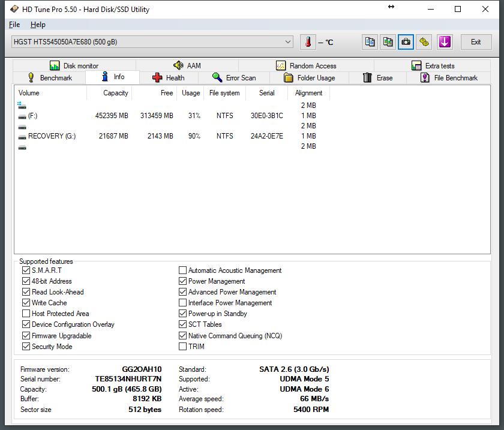Click the purple down arrow icon

tap(444, 42)
